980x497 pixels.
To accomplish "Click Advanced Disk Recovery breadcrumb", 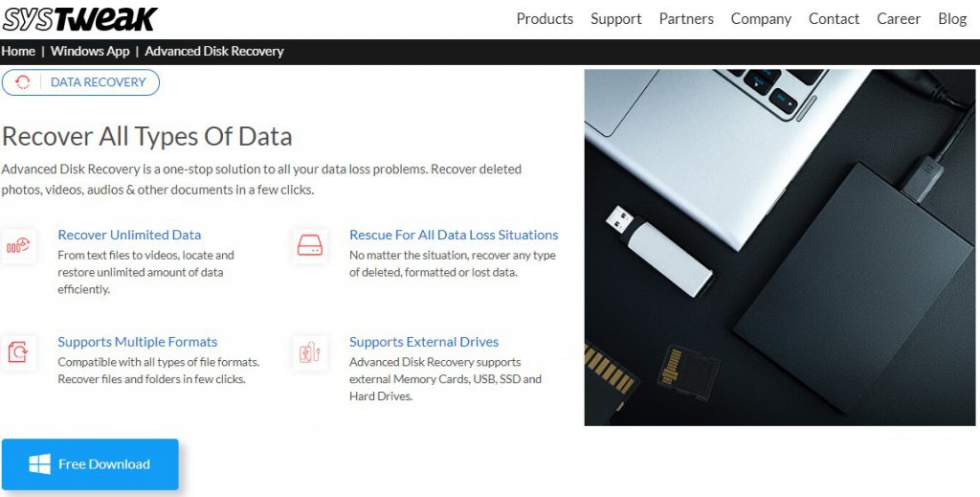I will point(214,52).
